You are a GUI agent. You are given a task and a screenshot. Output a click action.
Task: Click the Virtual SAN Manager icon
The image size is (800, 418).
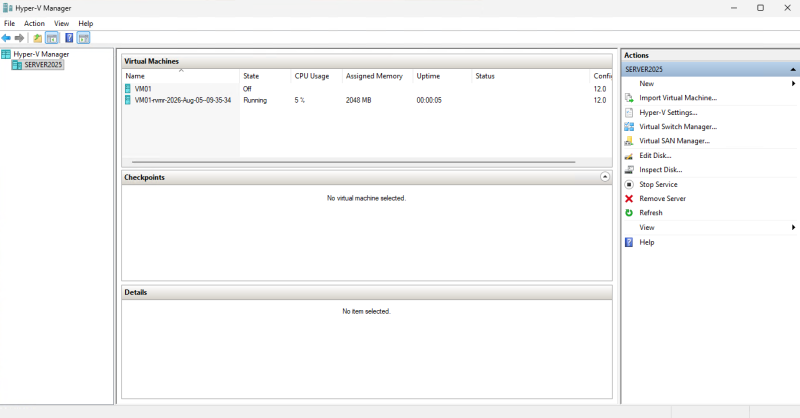coord(629,141)
